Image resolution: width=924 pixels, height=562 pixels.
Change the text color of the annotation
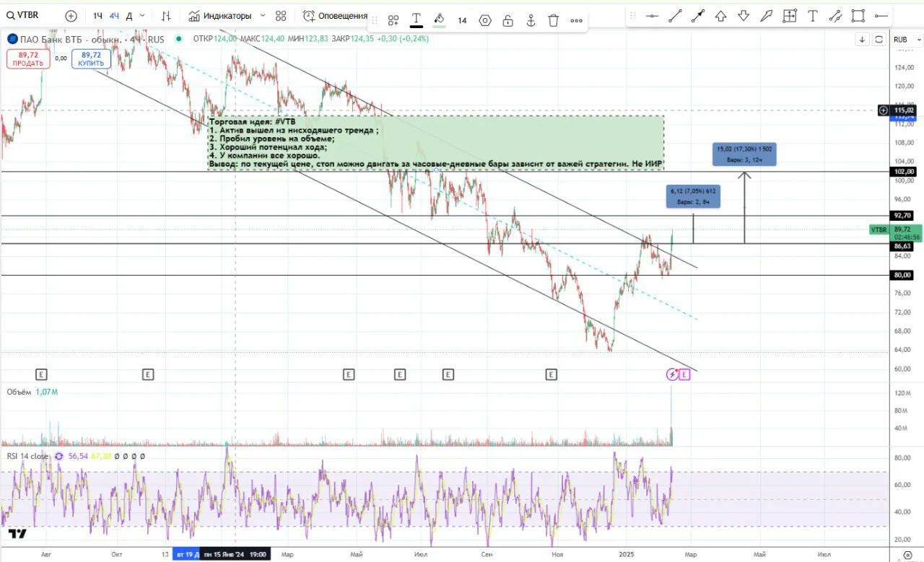(417, 20)
